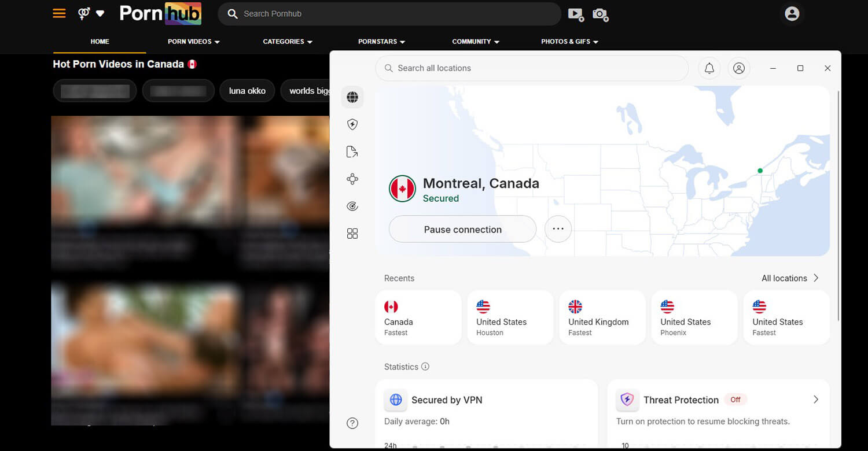This screenshot has width=868, height=451.
Task: Open the user account avatar on the website
Action: [792, 14]
